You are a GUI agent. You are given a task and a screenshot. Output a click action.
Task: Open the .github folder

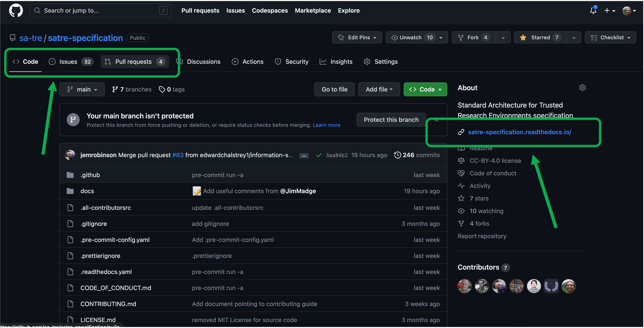point(90,175)
